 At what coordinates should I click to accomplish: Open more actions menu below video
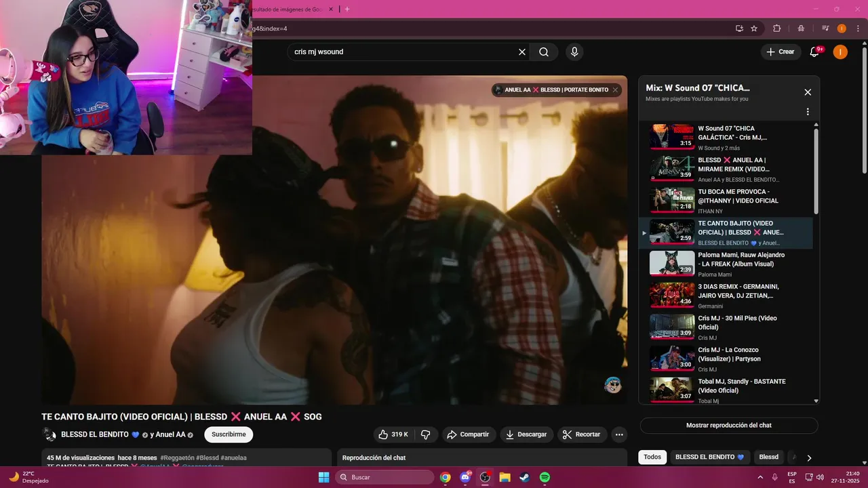[619, 434]
